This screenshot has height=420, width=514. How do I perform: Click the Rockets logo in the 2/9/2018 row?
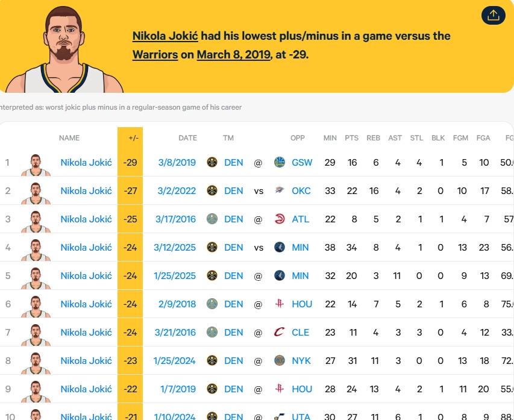pyautogui.click(x=279, y=304)
